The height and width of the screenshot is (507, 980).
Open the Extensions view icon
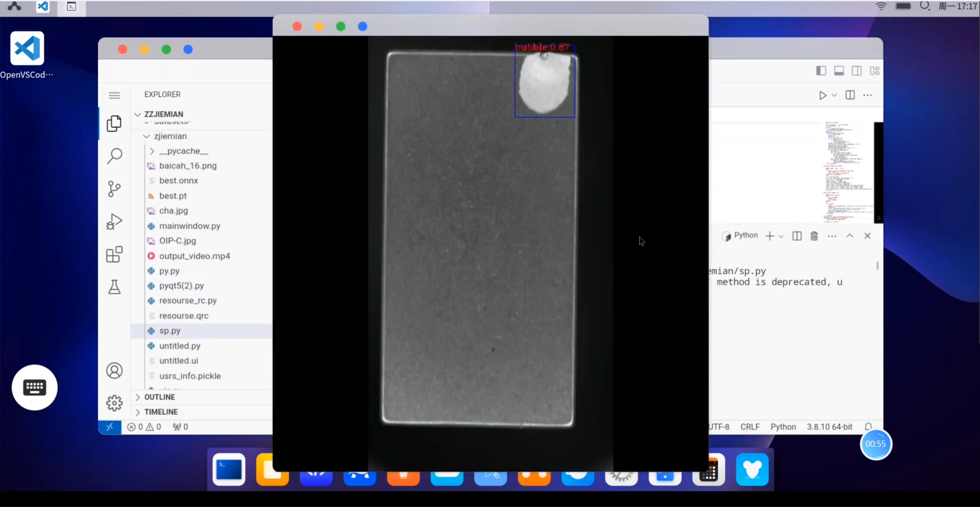coord(114,254)
